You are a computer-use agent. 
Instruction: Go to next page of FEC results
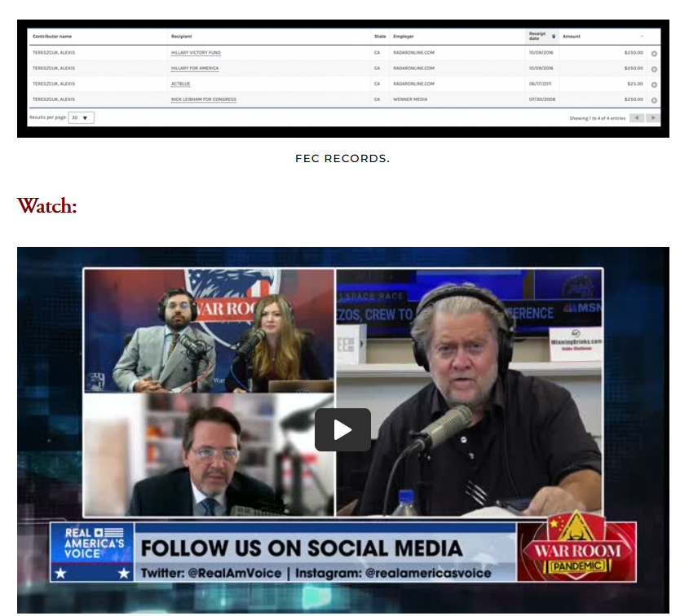pos(653,117)
